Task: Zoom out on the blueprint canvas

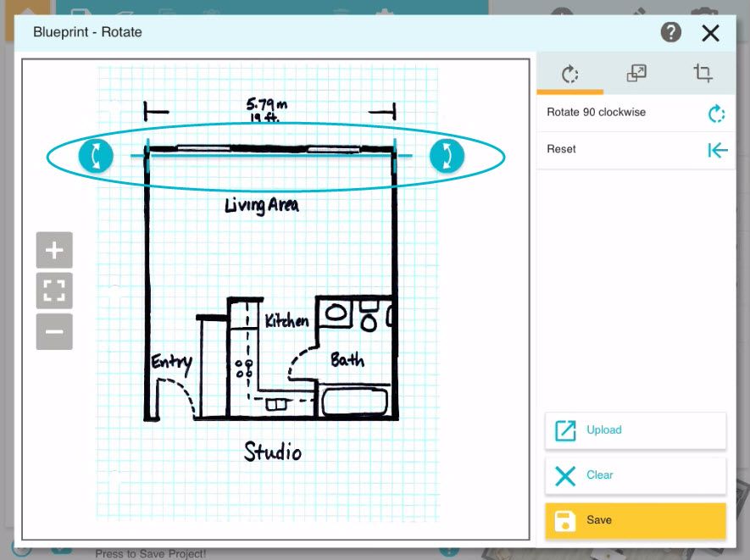Action: [54, 331]
